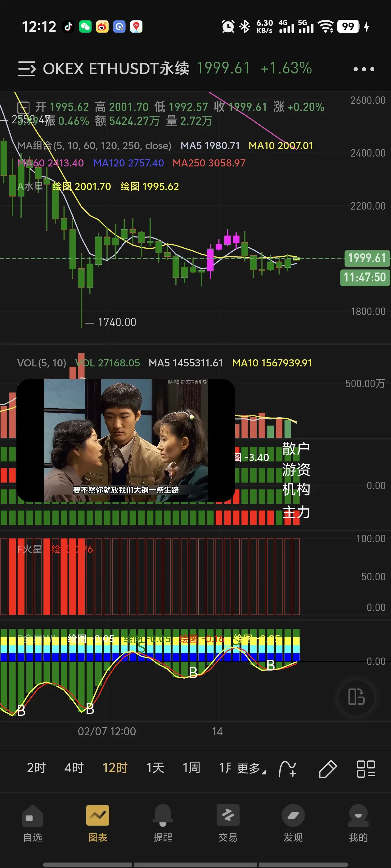391x868 pixels.
Task: Tap the add indicator curve icon
Action: point(287,768)
